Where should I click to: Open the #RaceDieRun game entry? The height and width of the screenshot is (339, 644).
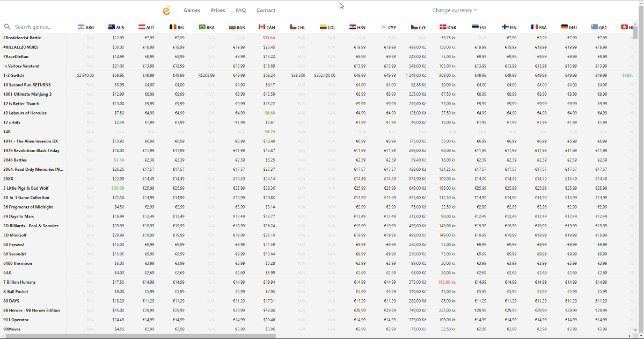coord(16,56)
